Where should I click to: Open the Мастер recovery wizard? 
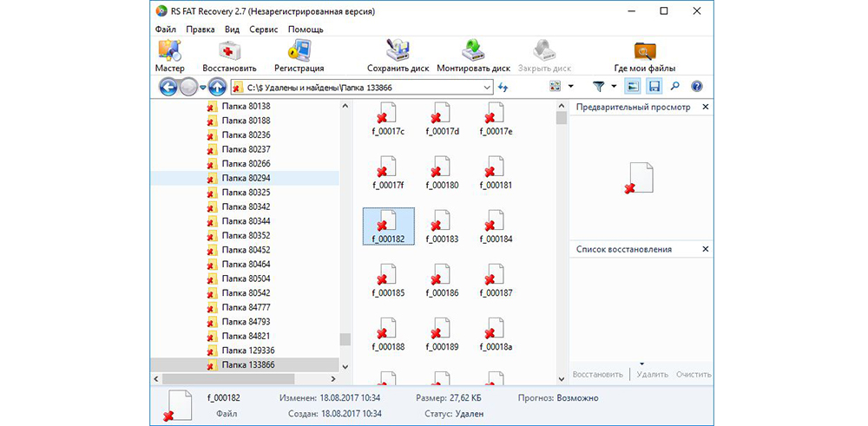coord(169,56)
